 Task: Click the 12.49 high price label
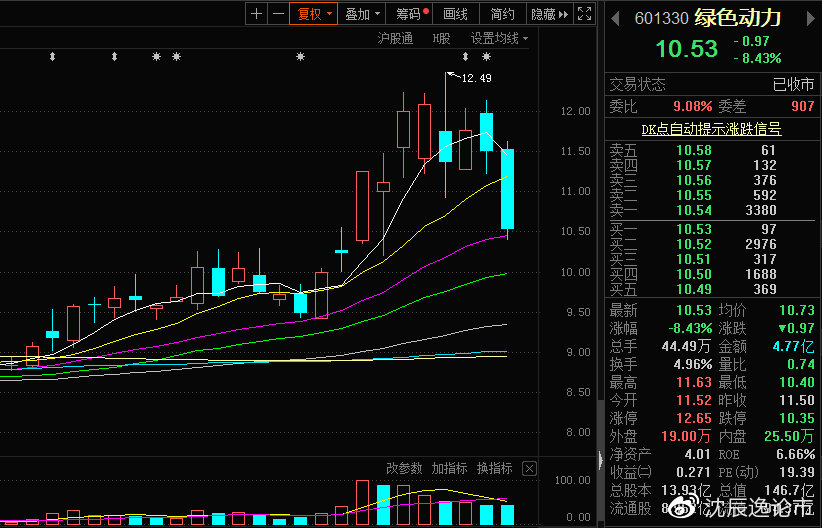476,78
